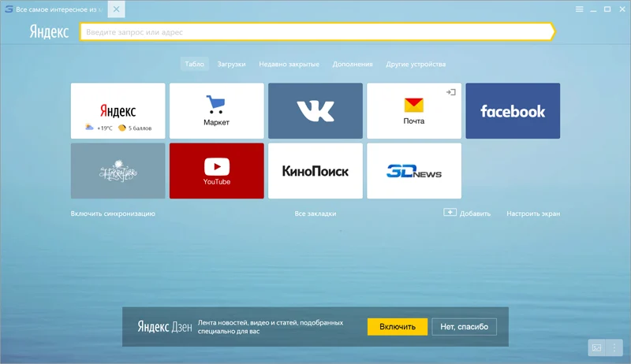Focus the Введите запрос или адрес field
Screen dimensions: 631x364
coord(317,32)
